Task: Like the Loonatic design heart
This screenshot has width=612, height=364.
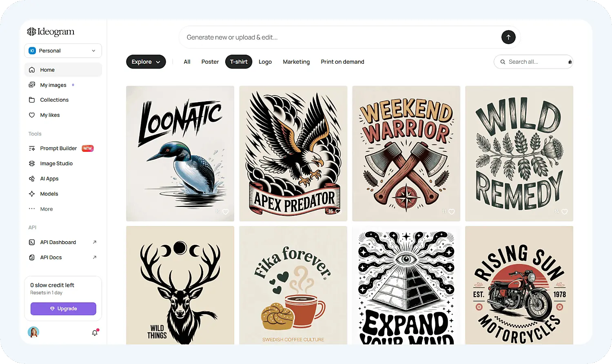Action: click(x=226, y=212)
